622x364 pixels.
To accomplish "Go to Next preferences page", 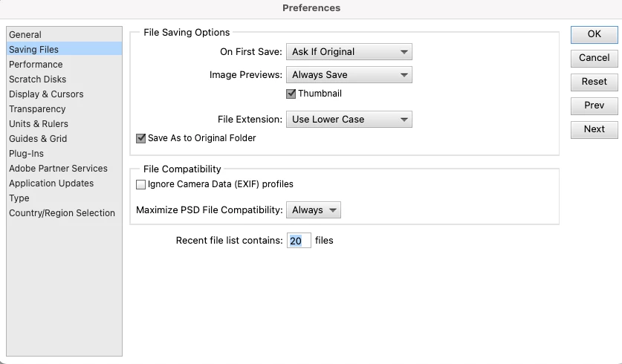I will (x=594, y=129).
